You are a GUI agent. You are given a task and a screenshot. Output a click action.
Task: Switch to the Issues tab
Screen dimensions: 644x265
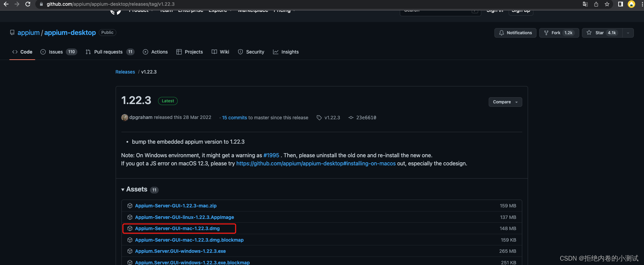click(x=59, y=52)
